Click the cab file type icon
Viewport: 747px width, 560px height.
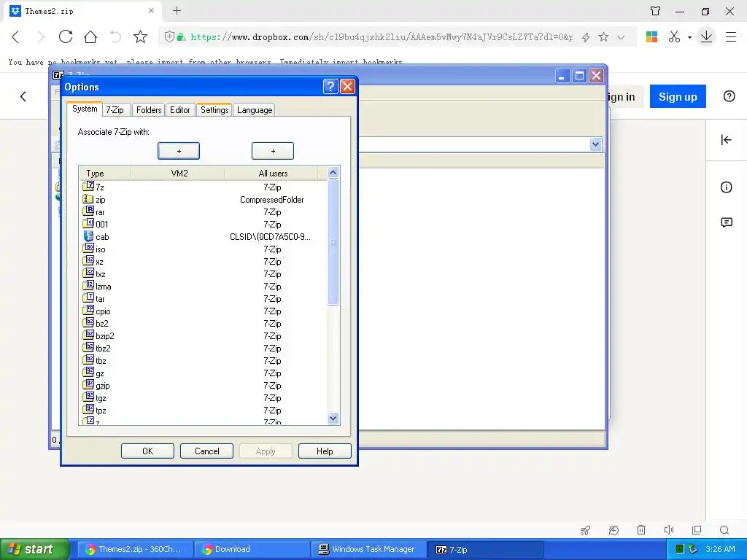[x=88, y=236]
